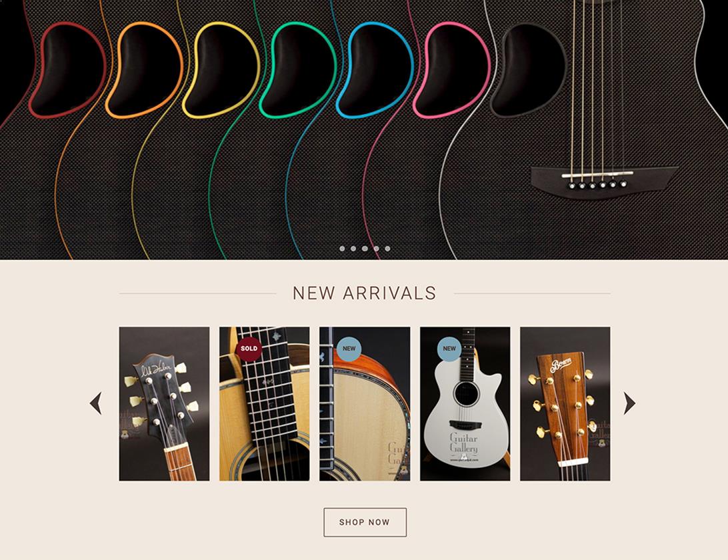Click the NEW badge on the acoustic body thumbnail
Viewport: 728px width, 560px height.
[349, 348]
